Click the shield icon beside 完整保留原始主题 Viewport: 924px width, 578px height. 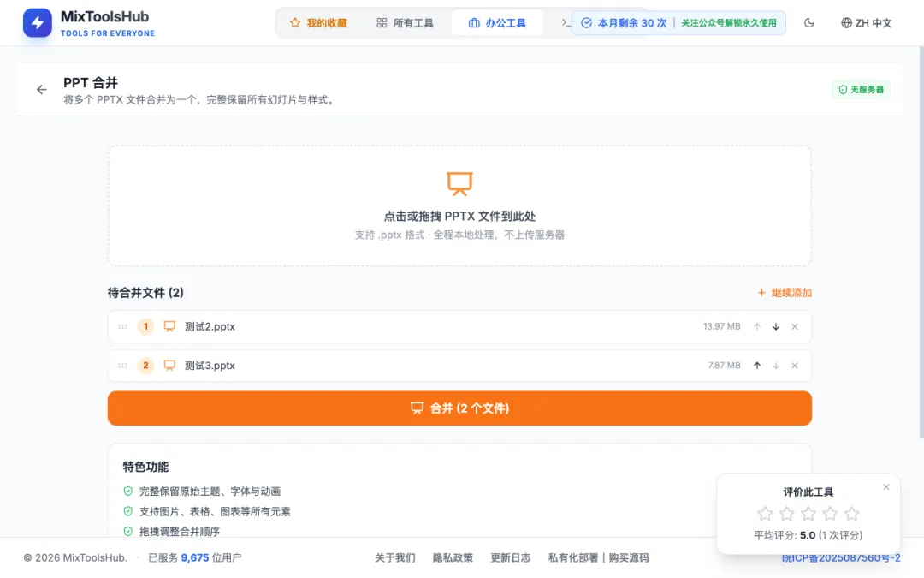coord(127,491)
